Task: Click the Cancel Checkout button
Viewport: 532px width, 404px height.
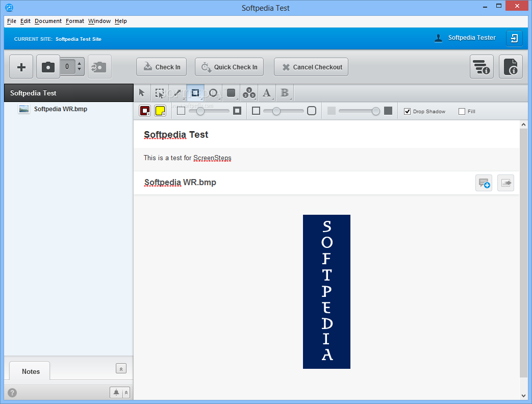Action: [x=311, y=67]
